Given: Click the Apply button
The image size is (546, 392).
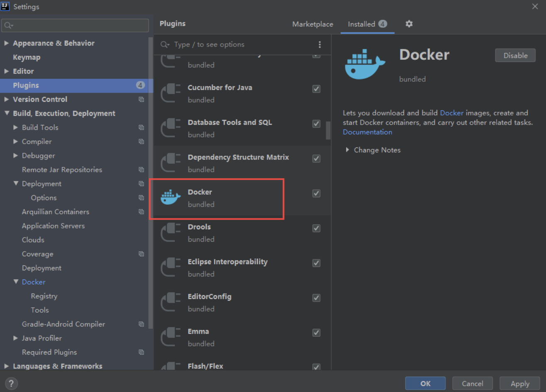Looking at the screenshot, I should 520,383.
